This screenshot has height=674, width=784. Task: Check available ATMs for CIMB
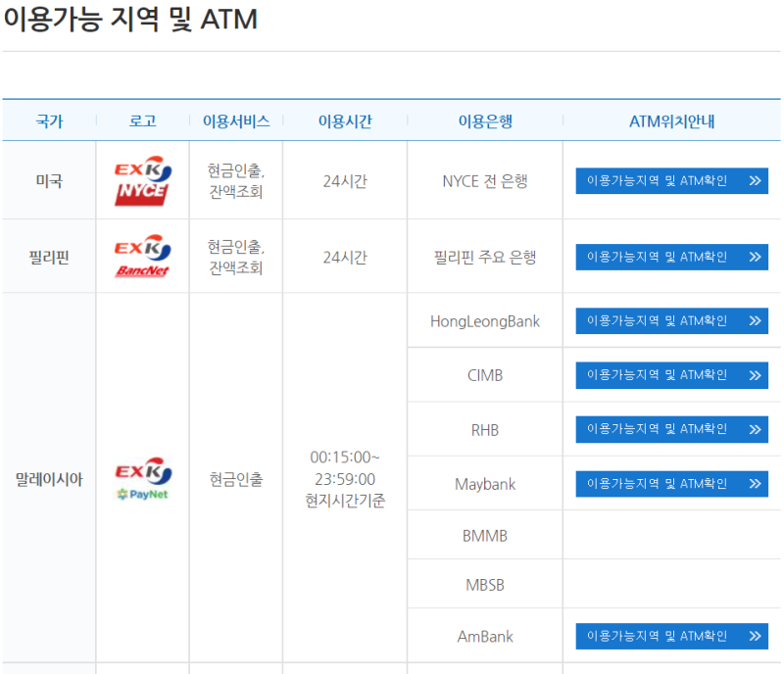pyautogui.click(x=672, y=375)
